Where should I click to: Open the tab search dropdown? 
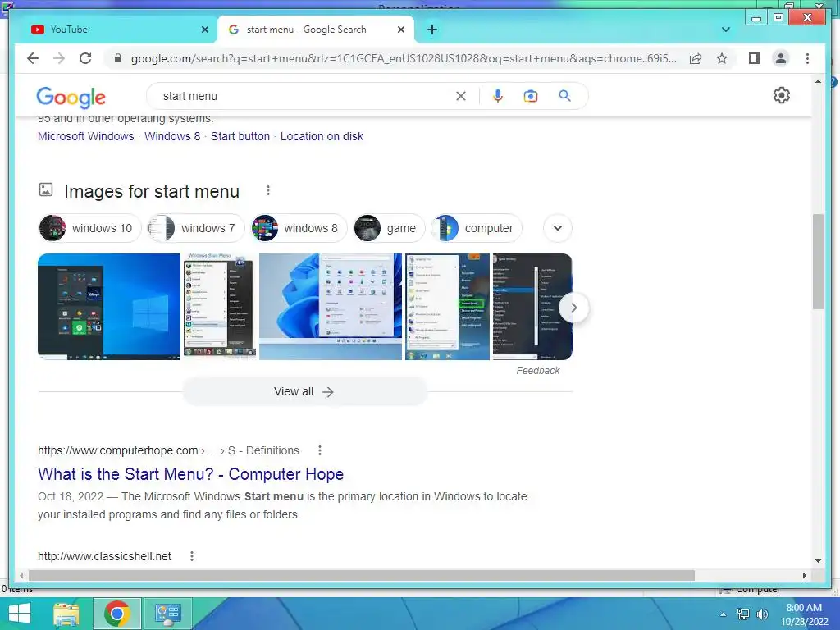pos(725,30)
